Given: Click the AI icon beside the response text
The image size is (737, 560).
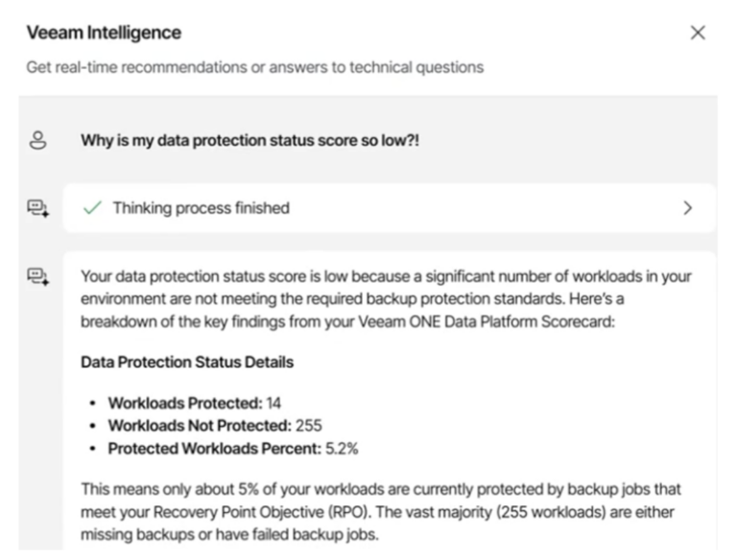Looking at the screenshot, I should 38,277.
